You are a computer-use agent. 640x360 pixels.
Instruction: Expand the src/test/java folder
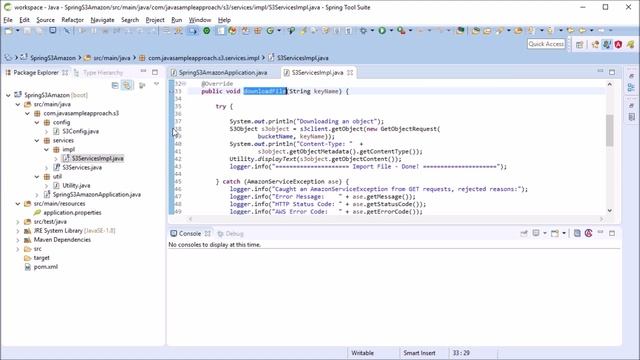(18, 222)
